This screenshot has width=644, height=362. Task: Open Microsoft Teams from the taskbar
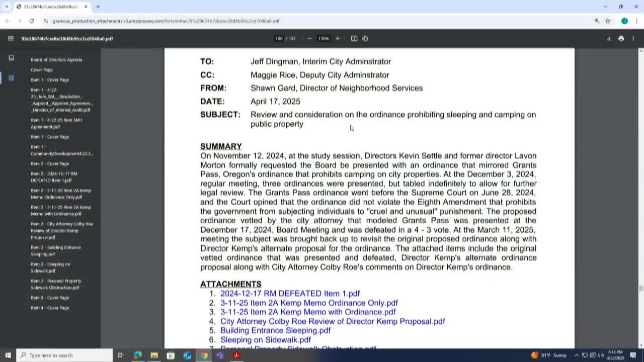(220, 355)
